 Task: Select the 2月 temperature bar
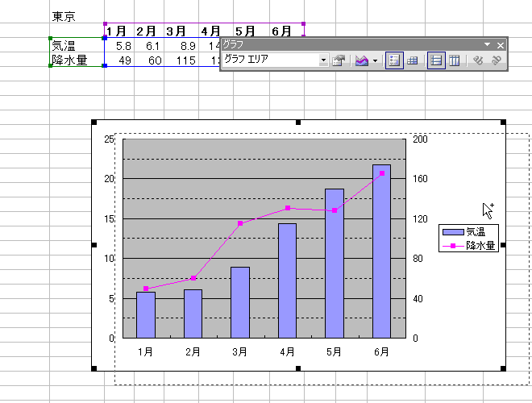point(193,314)
